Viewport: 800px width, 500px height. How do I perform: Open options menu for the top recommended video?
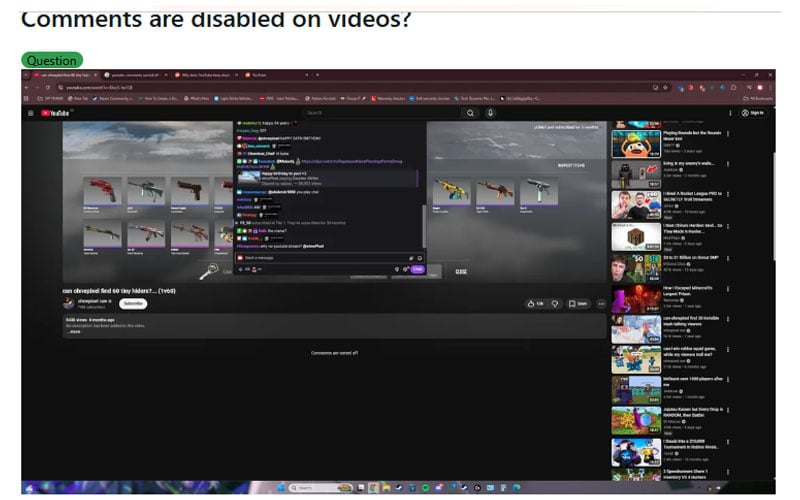(728, 134)
